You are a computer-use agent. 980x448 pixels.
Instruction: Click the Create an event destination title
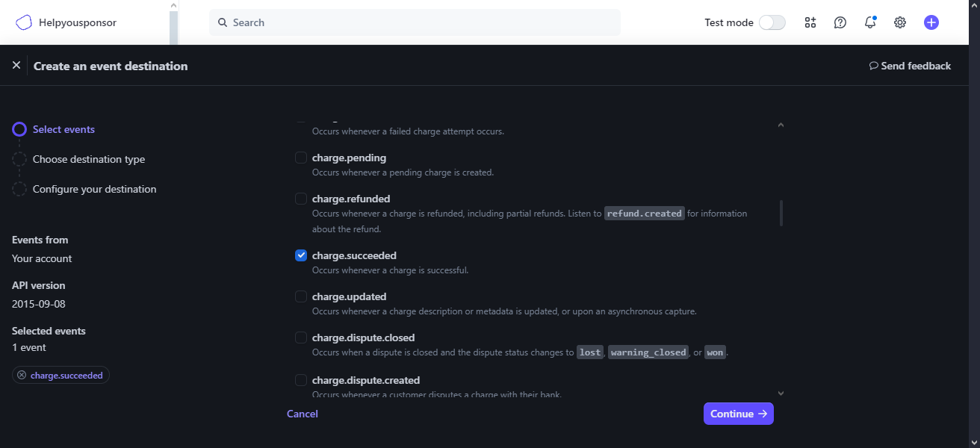(x=111, y=66)
